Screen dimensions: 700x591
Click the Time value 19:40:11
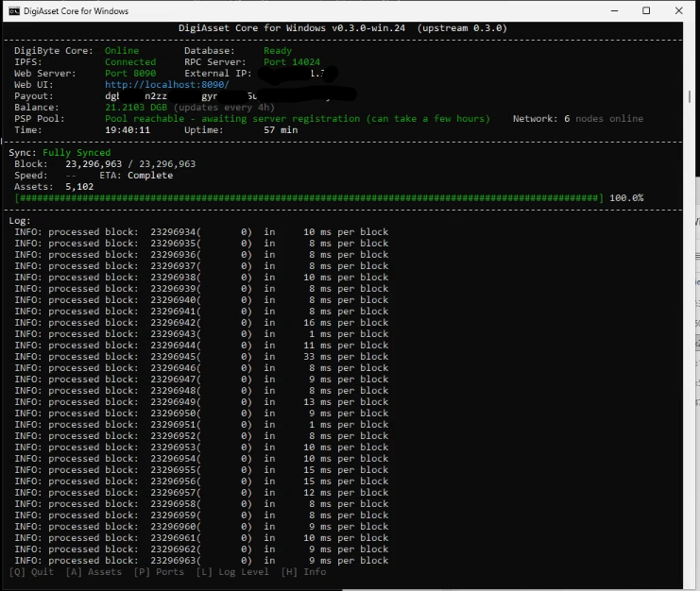click(128, 130)
